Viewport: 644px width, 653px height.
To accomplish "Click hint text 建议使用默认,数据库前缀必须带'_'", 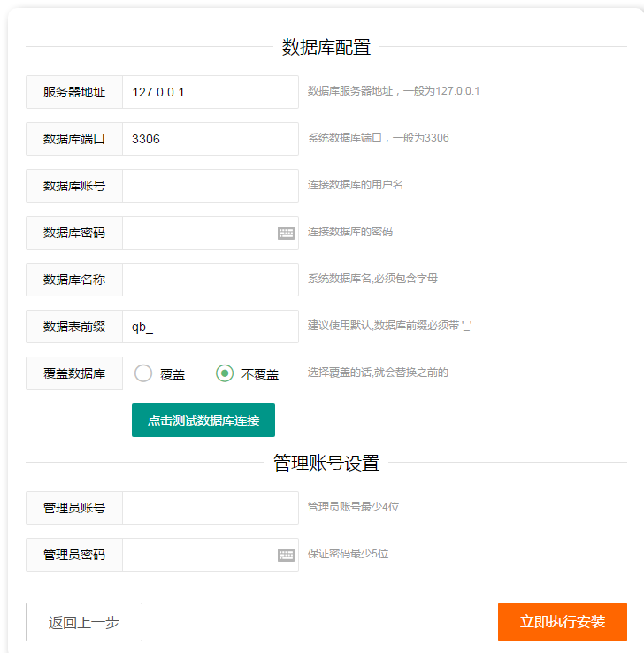I will [x=389, y=326].
